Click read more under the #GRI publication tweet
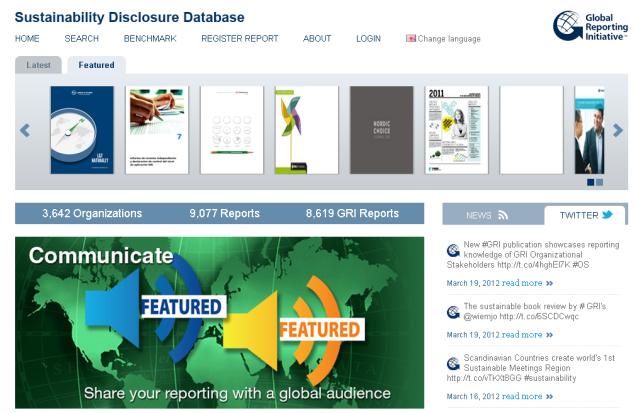 [x=522, y=283]
